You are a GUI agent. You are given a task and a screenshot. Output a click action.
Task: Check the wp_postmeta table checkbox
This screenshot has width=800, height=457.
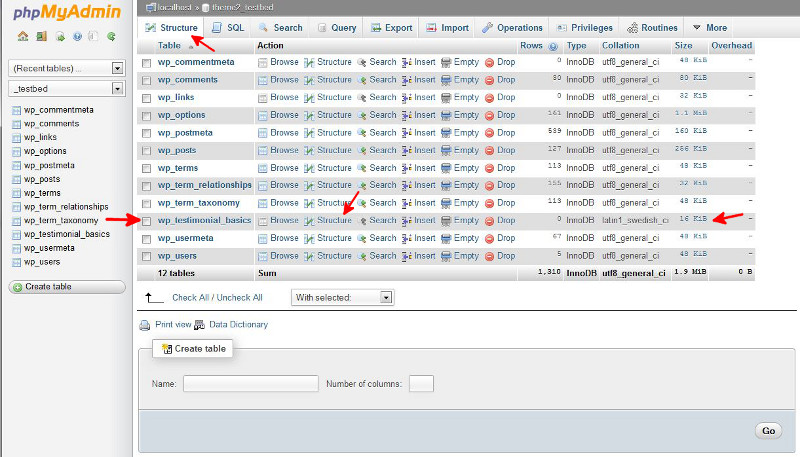146,134
